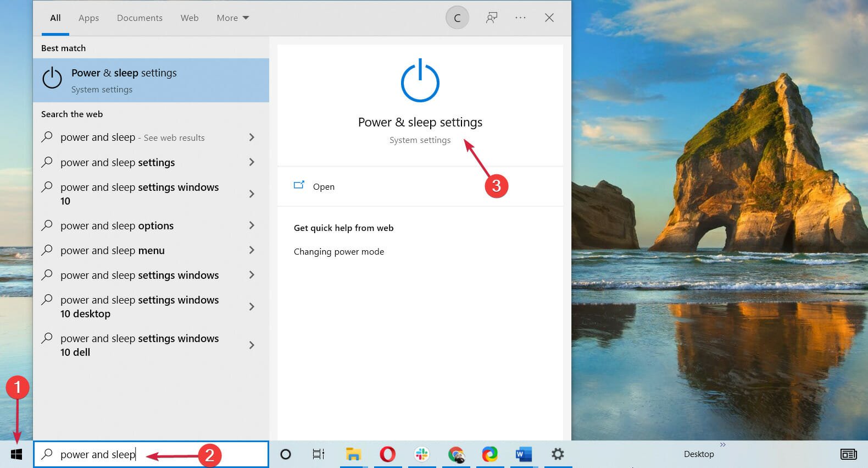Click the user account avatar C

pyautogui.click(x=457, y=18)
